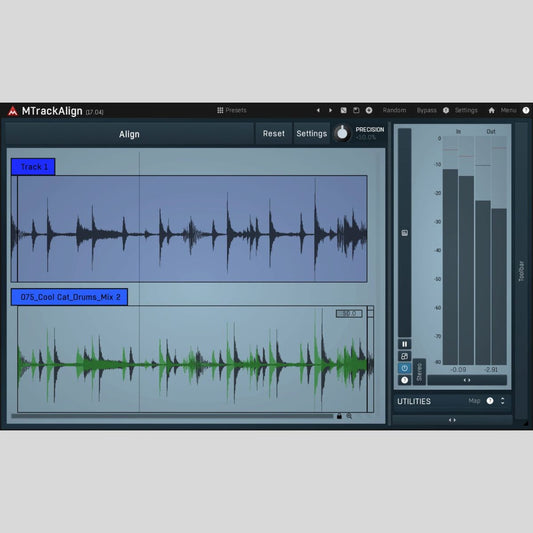Click the A/B compare preset icon
533x533 pixels.
click(x=344, y=110)
